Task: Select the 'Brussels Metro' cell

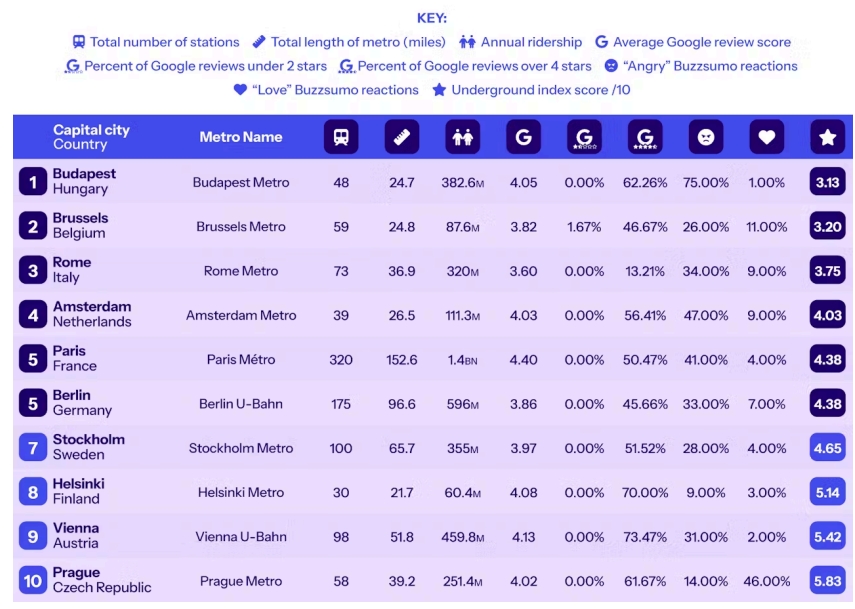Action: 240,226
